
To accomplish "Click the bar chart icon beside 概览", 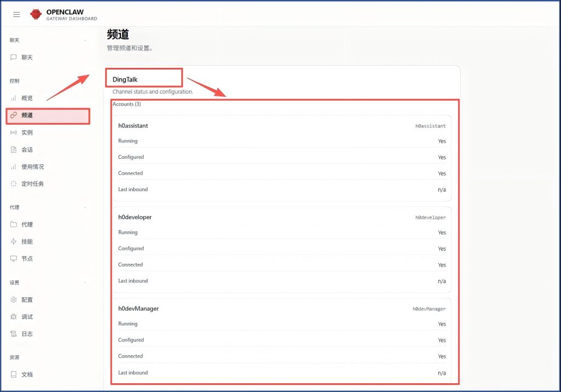I will click(14, 98).
